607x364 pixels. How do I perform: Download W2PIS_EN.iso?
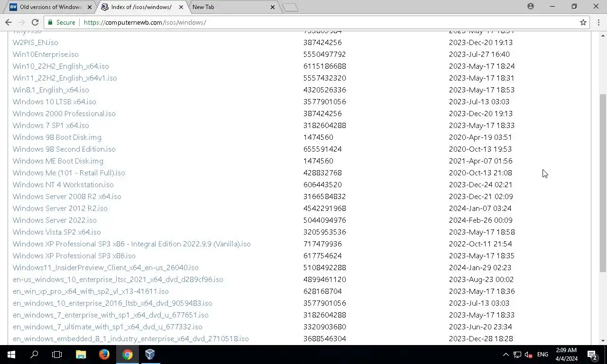pyautogui.click(x=36, y=42)
